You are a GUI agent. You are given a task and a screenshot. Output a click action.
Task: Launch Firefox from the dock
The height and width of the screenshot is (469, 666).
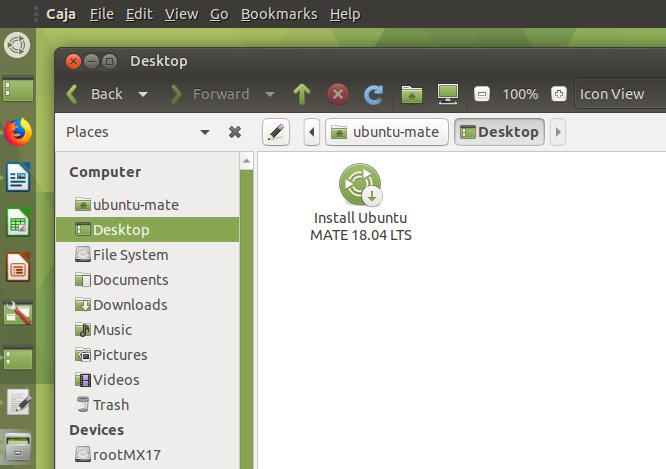point(18,132)
